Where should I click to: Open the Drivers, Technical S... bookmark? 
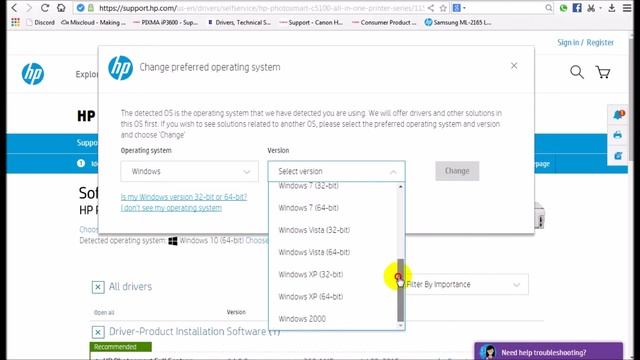[239, 22]
